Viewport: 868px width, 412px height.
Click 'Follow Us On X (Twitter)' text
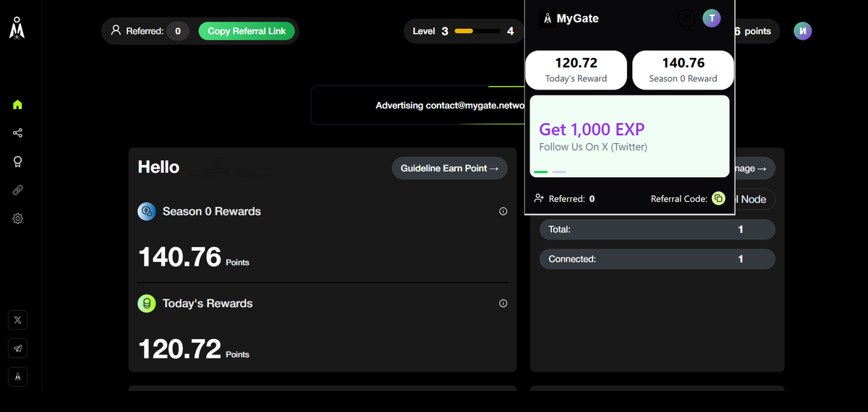pos(593,147)
